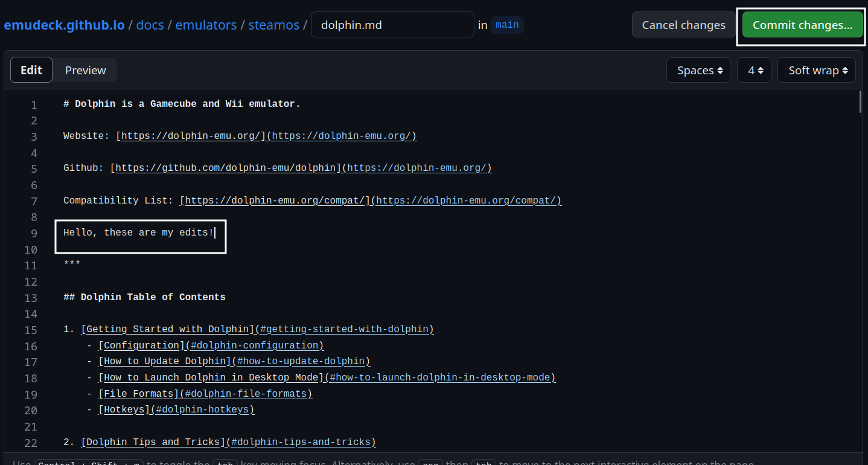Open the Soft wrap dropdown
The height and width of the screenshot is (465, 868).
(816, 69)
